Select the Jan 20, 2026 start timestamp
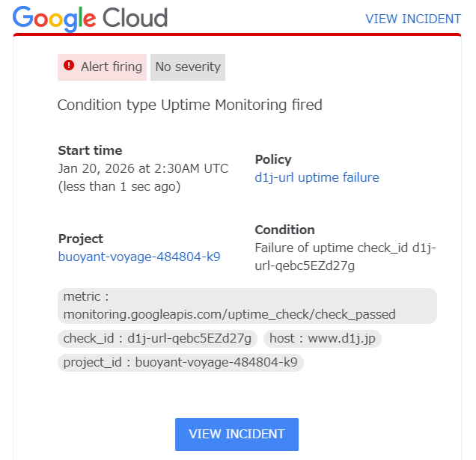 (143, 168)
